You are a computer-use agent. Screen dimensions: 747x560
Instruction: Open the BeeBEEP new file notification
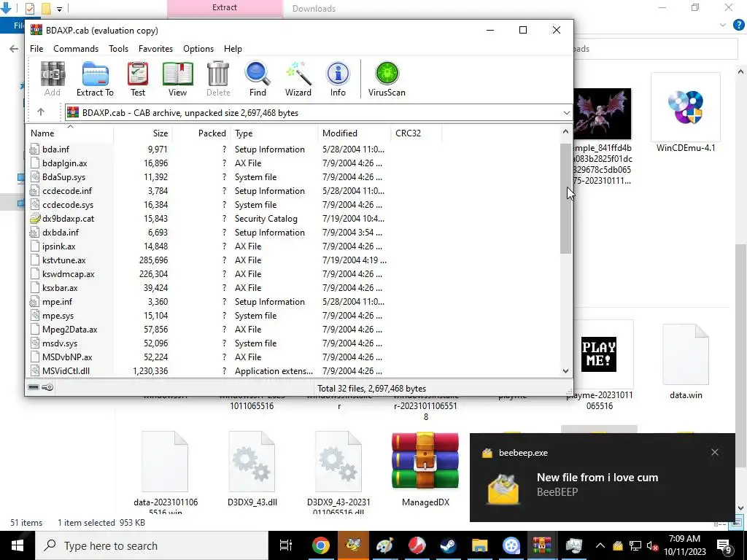point(602,477)
